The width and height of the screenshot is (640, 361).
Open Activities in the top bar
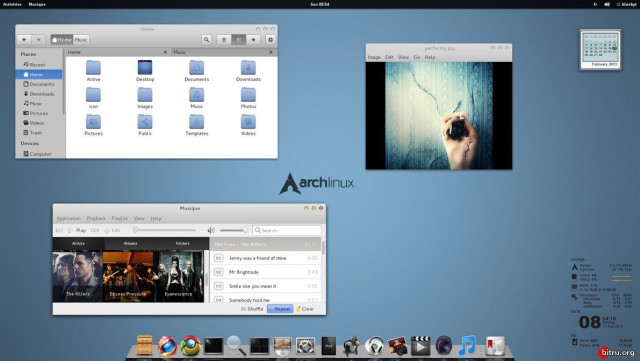click(12, 4)
